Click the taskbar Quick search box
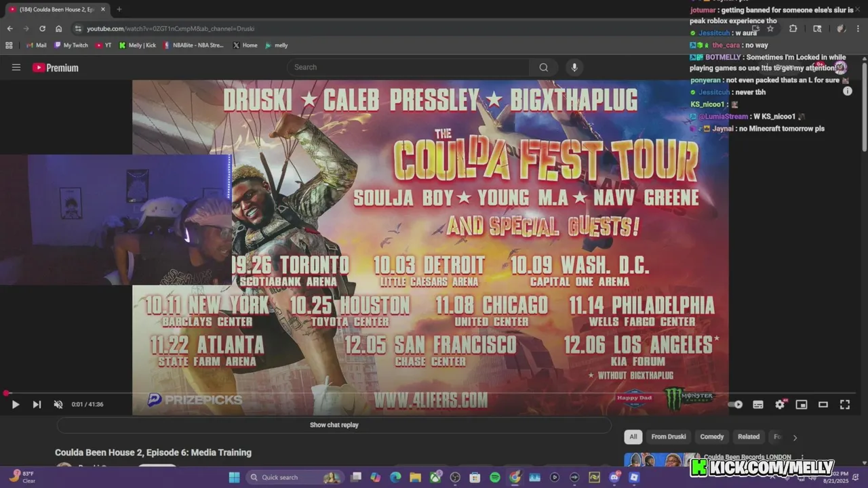The image size is (868, 488). coord(294,477)
